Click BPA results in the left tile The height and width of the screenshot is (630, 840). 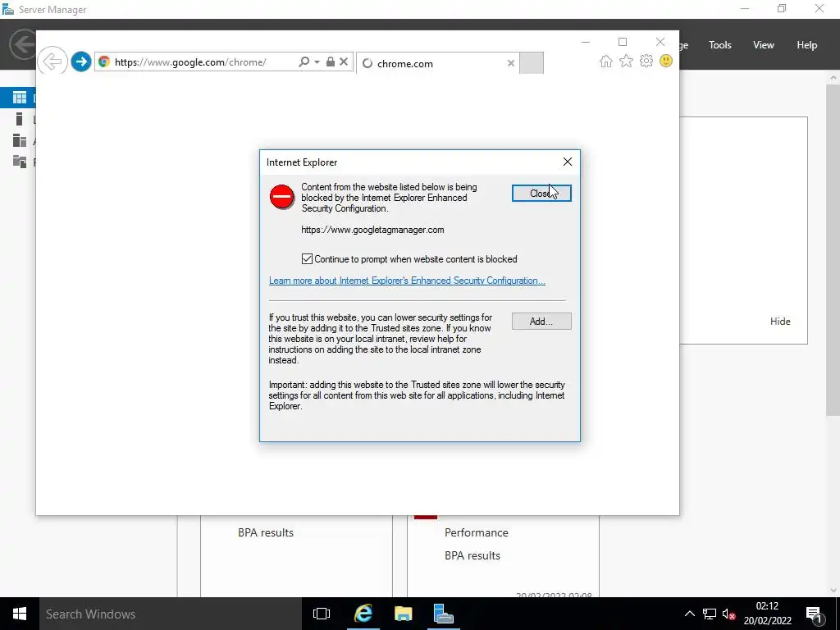[x=266, y=532]
